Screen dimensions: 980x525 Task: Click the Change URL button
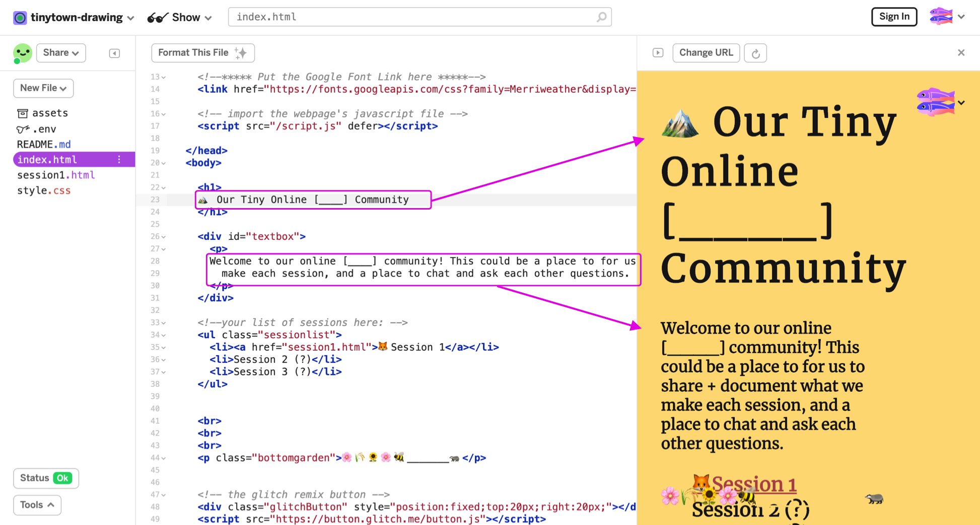tap(706, 53)
